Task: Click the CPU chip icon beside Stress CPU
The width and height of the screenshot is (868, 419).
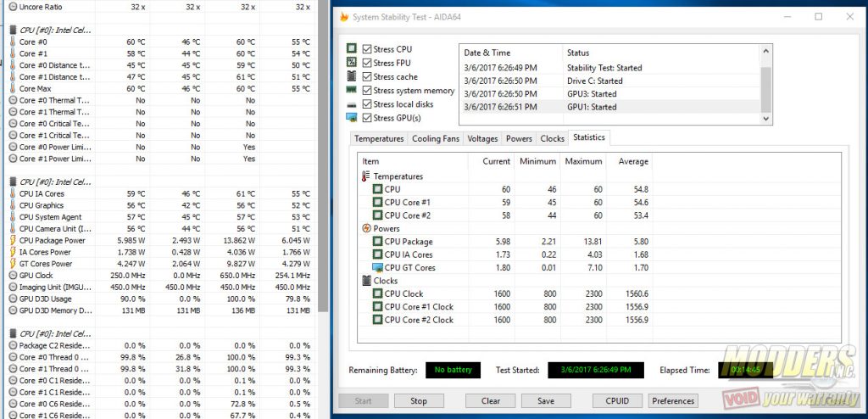Action: point(351,49)
